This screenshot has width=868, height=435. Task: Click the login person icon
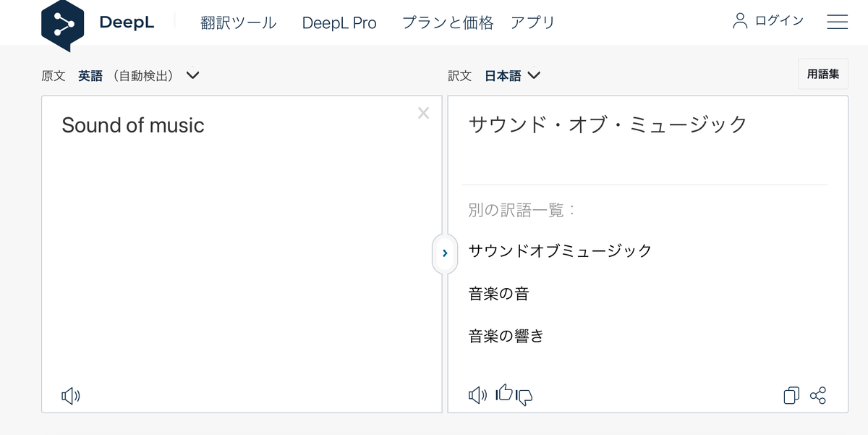740,21
